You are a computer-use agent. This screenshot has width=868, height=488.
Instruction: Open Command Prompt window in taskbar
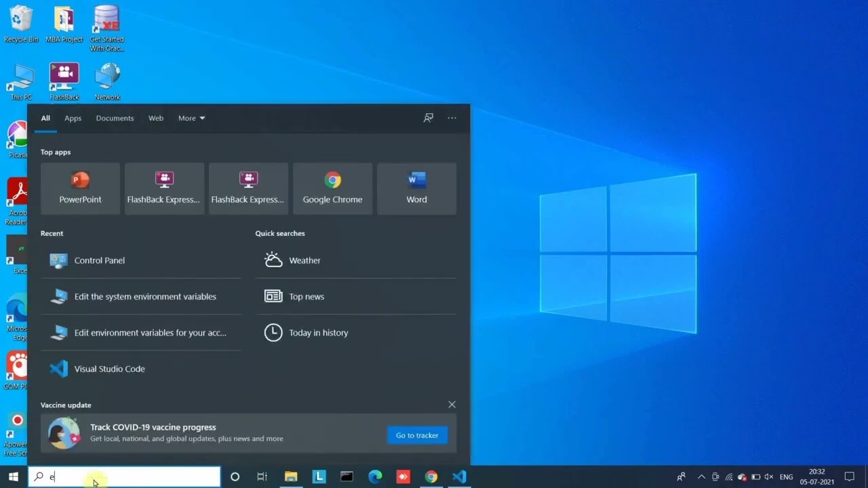click(347, 476)
